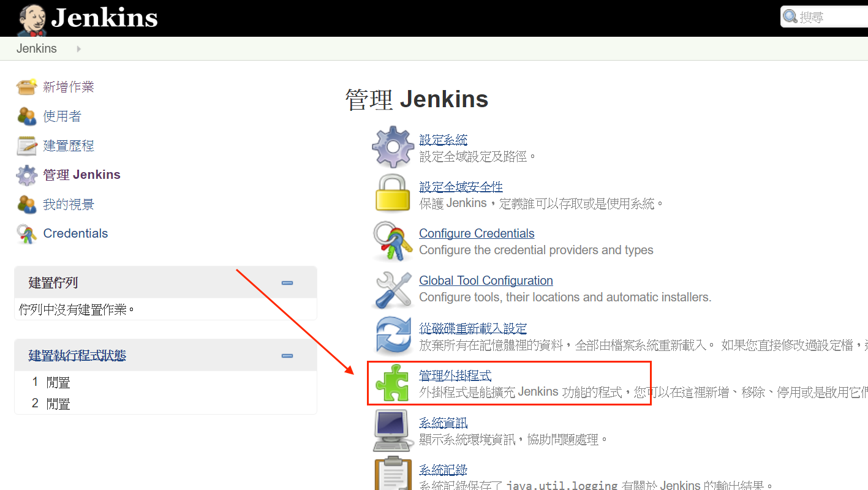Collapse the 建置佇列 panel

(x=287, y=283)
